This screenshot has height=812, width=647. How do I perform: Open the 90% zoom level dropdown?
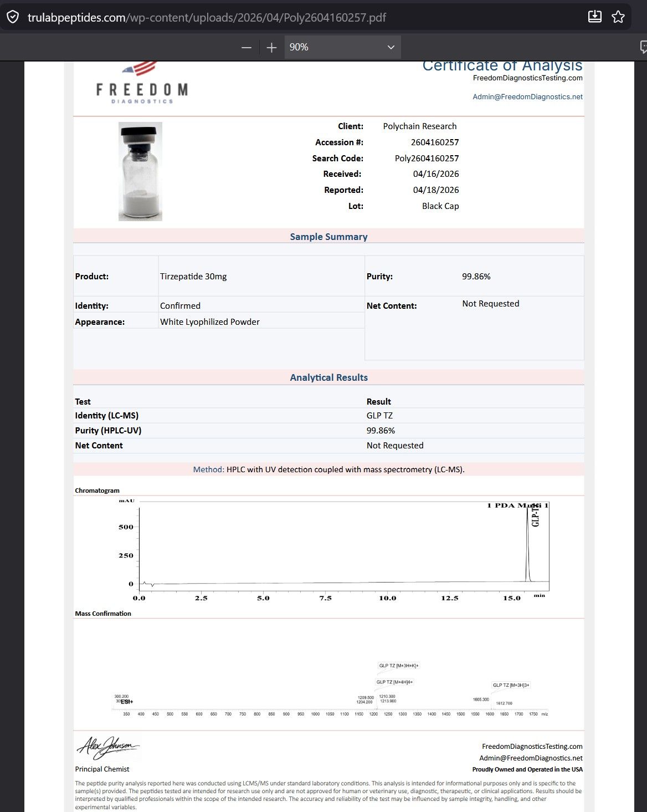[343, 47]
